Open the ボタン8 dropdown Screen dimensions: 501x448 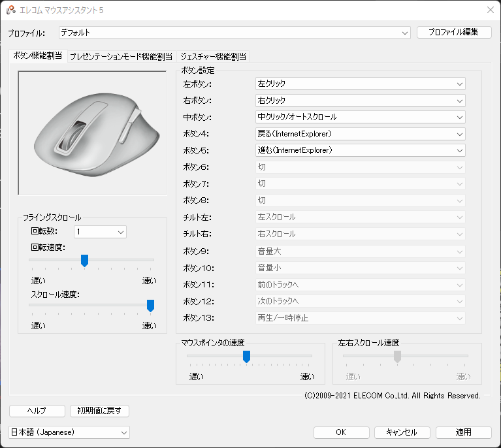[361, 200]
